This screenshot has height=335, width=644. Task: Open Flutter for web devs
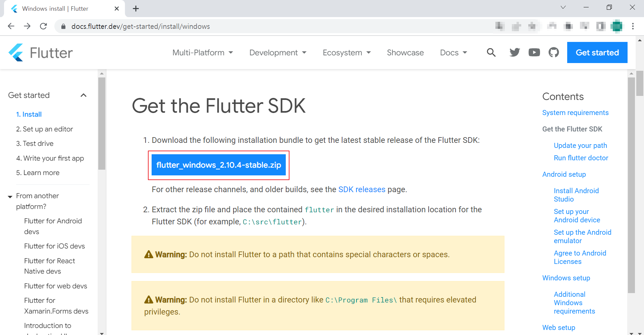[x=55, y=286]
